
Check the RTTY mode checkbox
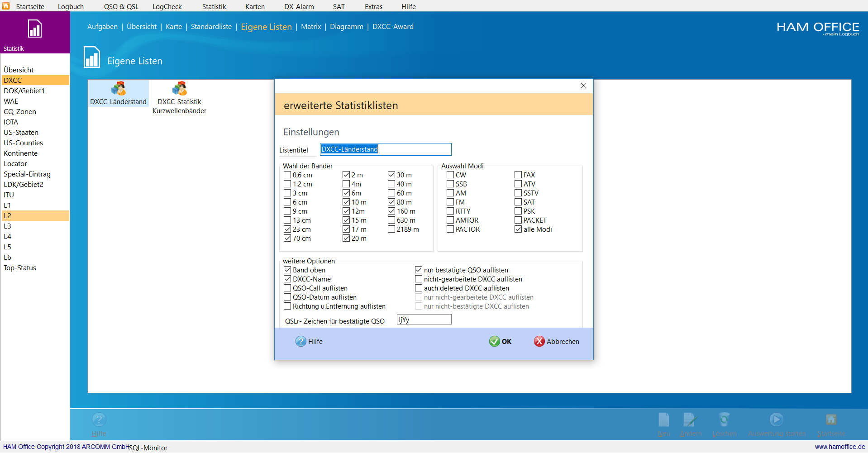tap(450, 211)
